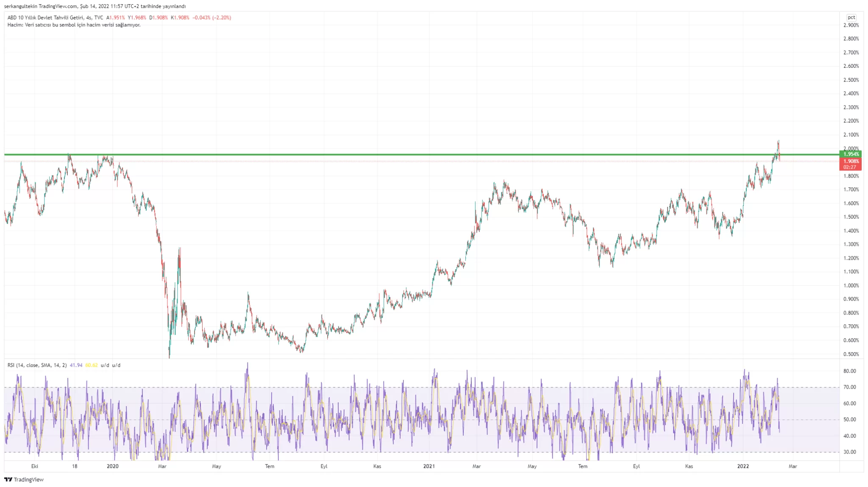The height and width of the screenshot is (487, 868).
Task: Click the 02:27 countdown timer label
Action: tap(849, 167)
